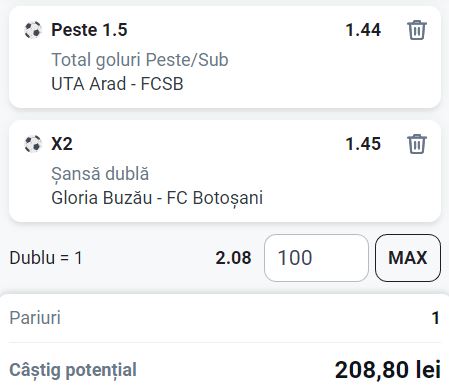Click the Șansă dublă market label
This screenshot has width=449, height=385.
pyautogui.click(x=100, y=174)
